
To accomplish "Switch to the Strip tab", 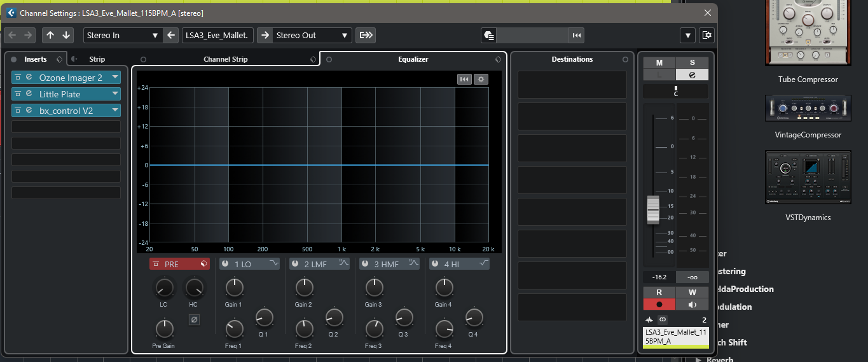I will point(97,59).
